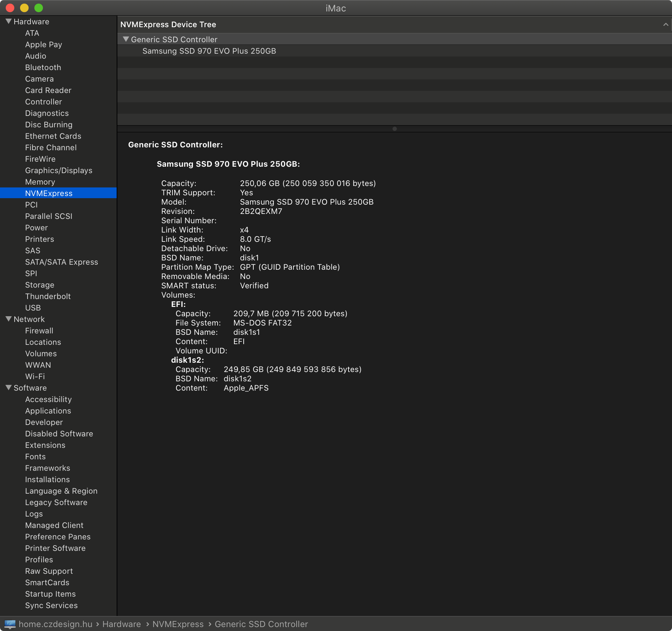
Task: Click NVMExpress in the path bar
Action: point(178,624)
